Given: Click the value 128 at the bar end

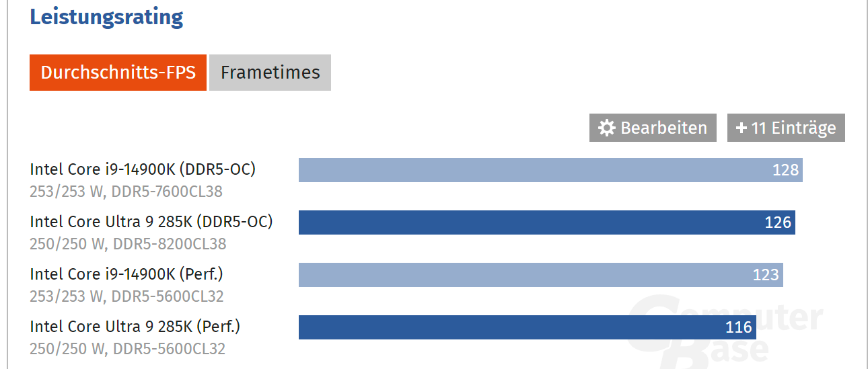Looking at the screenshot, I should pos(785,170).
